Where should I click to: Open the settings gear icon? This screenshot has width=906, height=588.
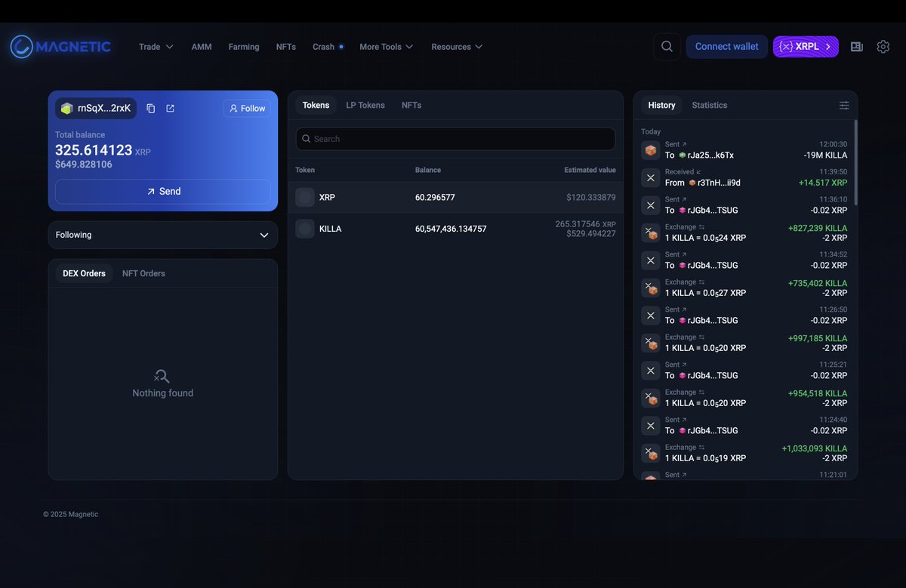tap(883, 47)
